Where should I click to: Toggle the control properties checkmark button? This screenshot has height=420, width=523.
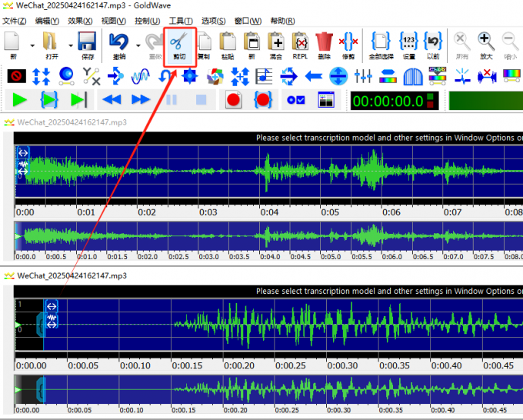point(296,100)
